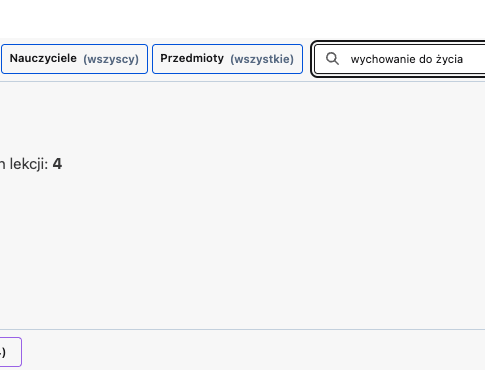
Task: Click the bold 'Nauczyciele' label
Action: [43, 58]
